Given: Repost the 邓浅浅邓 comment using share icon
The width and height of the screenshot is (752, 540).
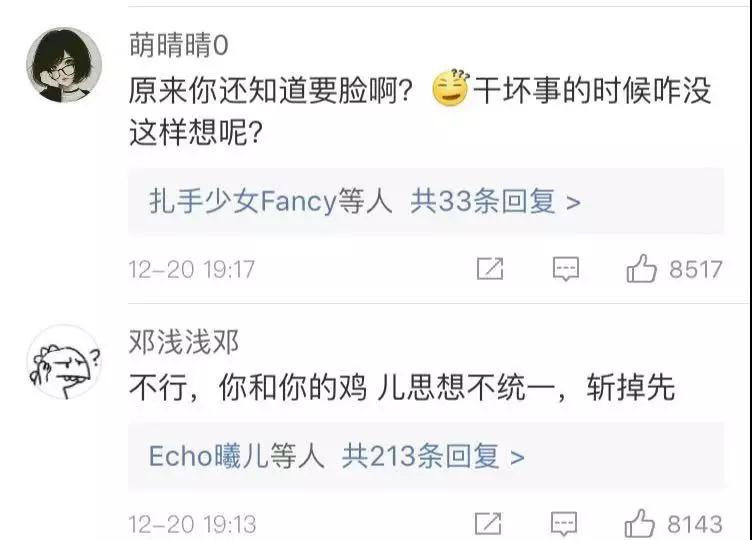Looking at the screenshot, I should pos(488,523).
